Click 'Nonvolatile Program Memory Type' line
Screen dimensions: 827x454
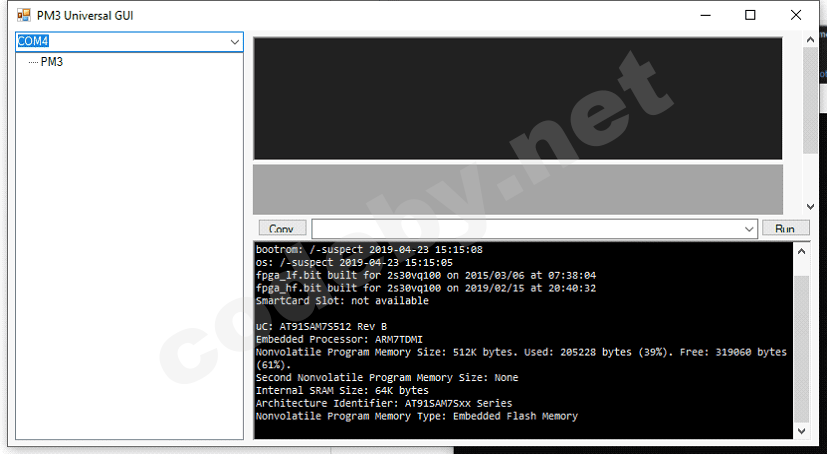pyautogui.click(x=417, y=416)
